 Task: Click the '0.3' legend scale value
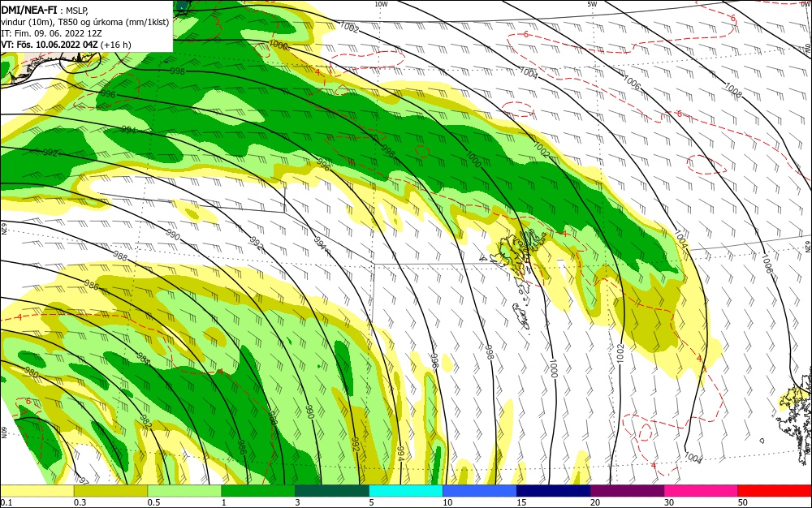tap(80, 502)
